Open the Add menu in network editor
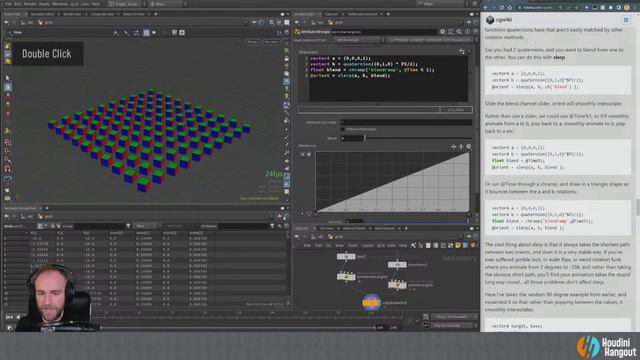640x360 pixels. click(307, 245)
